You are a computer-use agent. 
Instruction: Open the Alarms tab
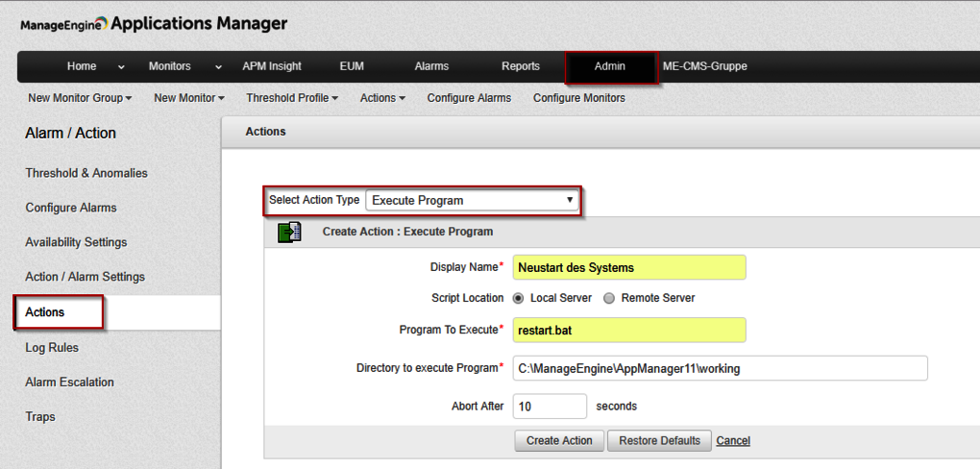[431, 66]
